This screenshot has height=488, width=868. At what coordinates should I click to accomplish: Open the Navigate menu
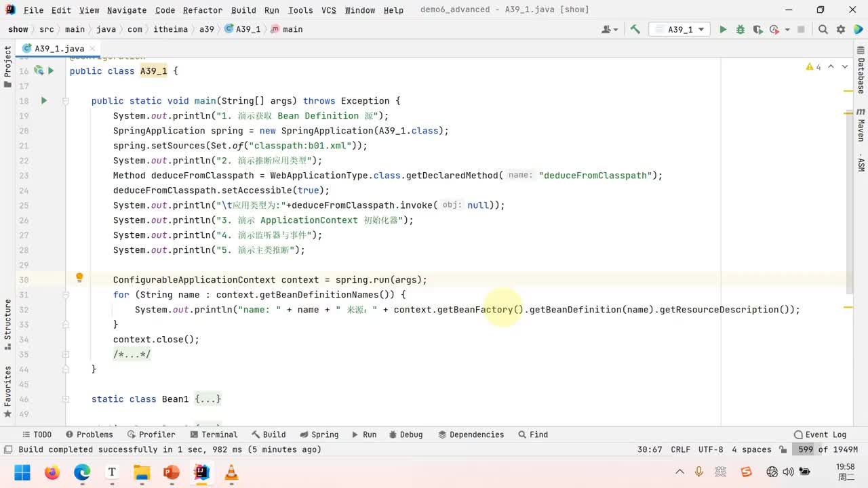[127, 10]
